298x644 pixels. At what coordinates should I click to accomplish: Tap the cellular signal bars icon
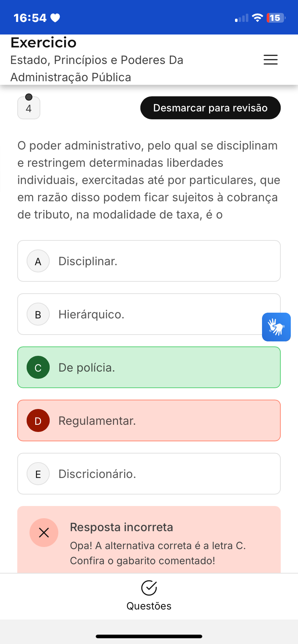[x=241, y=18]
